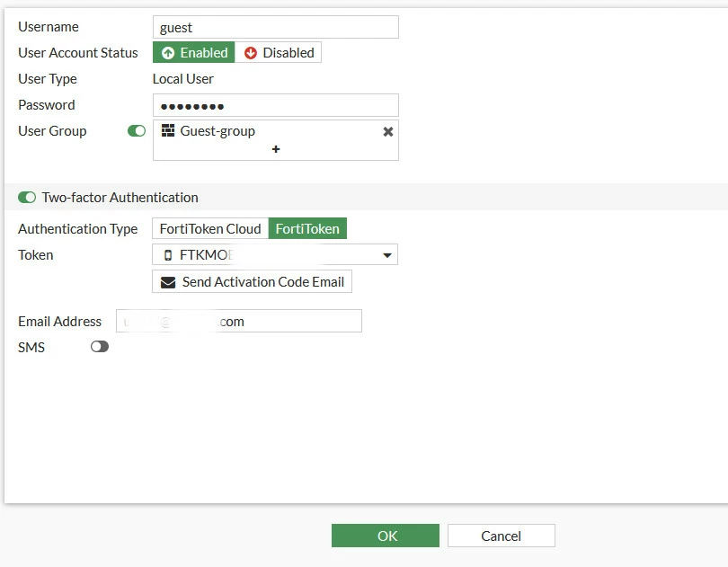
Task: Enable the SMS toggle
Action: 100,347
